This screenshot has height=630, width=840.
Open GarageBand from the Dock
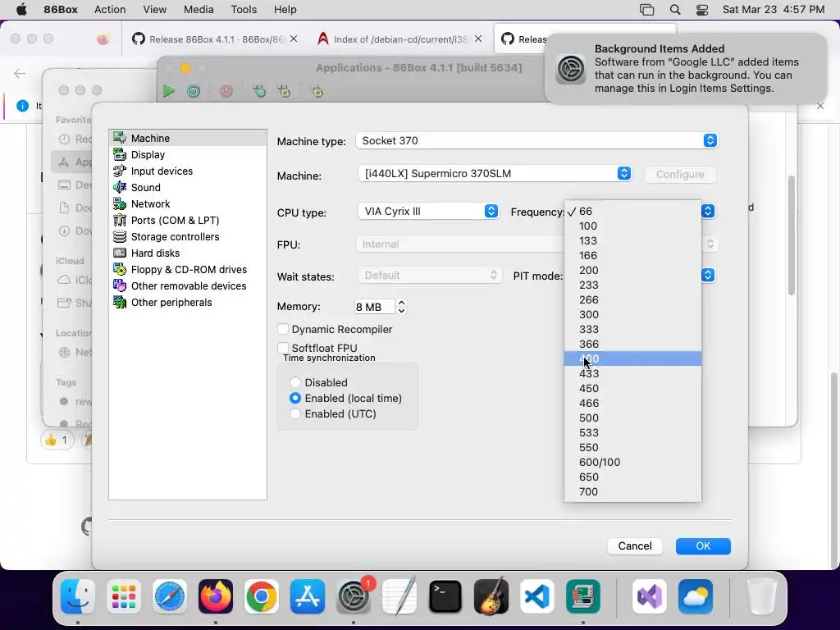click(491, 596)
